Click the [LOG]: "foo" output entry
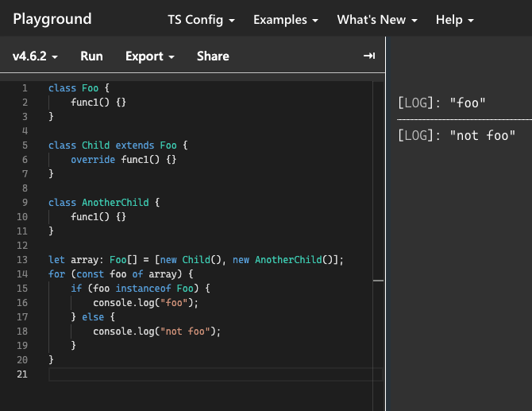The height and width of the screenshot is (411, 532). click(441, 103)
